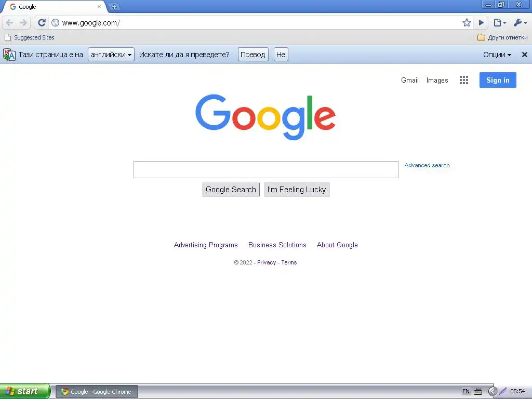Viewport: 532px width, 399px height.
Task: Expand hidden tray icons with the arrow
Action: 493,391
